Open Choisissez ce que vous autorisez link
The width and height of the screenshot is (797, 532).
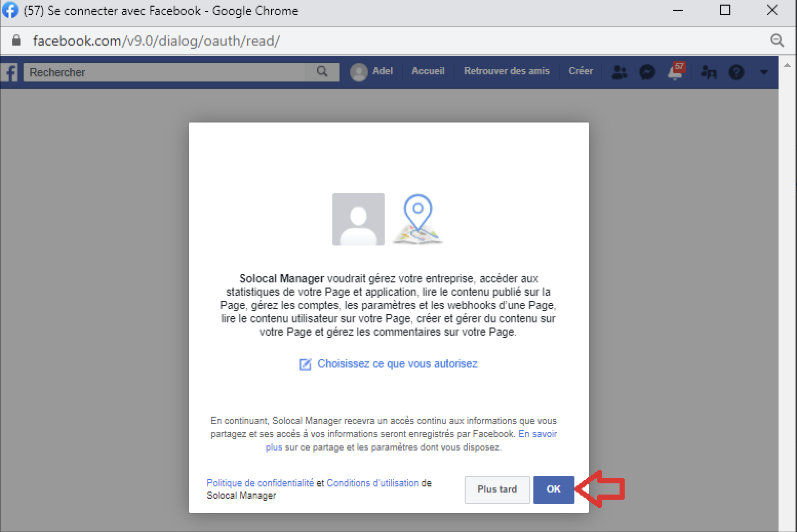397,364
